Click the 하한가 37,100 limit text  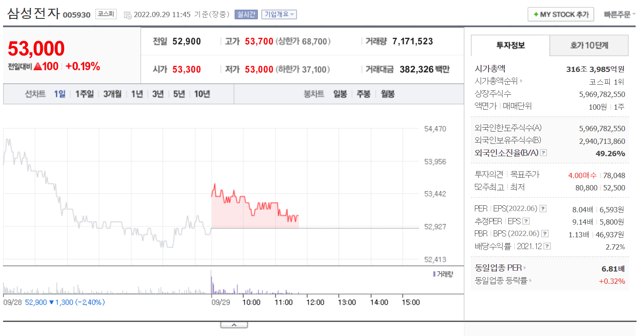pyautogui.click(x=303, y=69)
